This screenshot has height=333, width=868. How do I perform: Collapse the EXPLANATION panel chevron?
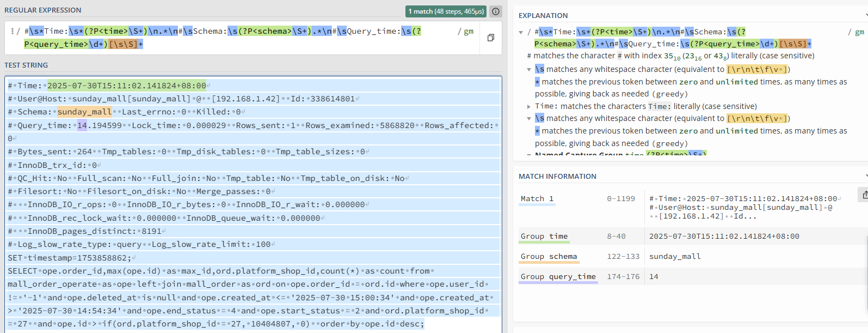(866, 15)
